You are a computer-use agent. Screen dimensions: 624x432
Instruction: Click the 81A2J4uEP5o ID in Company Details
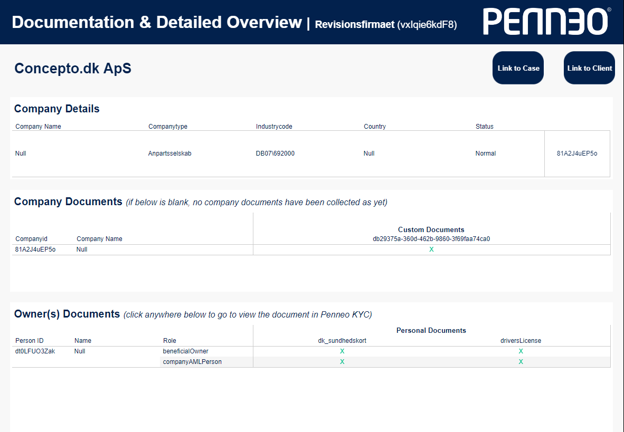(x=577, y=154)
